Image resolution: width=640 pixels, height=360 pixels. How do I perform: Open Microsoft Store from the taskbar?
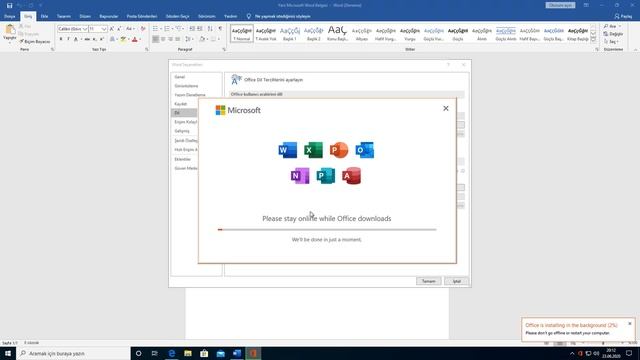(204, 353)
